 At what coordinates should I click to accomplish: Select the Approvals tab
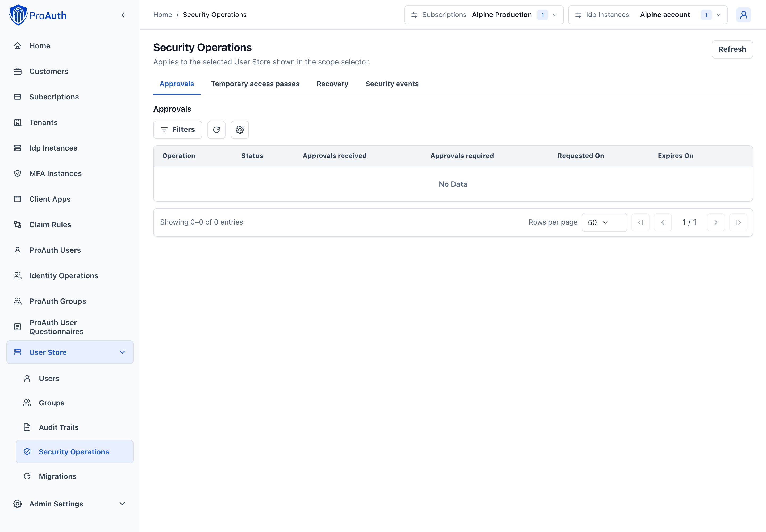(177, 84)
